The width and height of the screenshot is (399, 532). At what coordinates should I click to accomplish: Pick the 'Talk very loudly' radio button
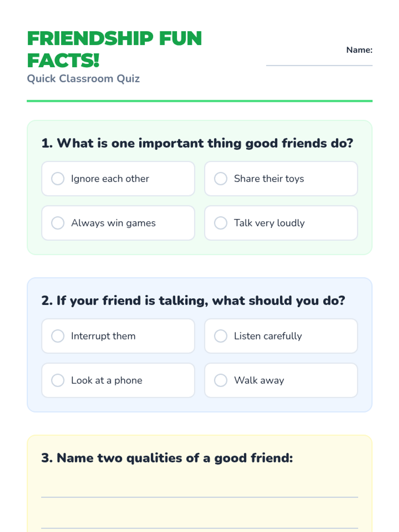(220, 223)
